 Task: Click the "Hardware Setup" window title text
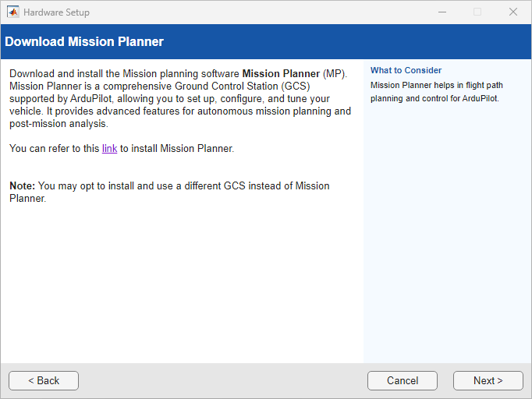[56, 12]
